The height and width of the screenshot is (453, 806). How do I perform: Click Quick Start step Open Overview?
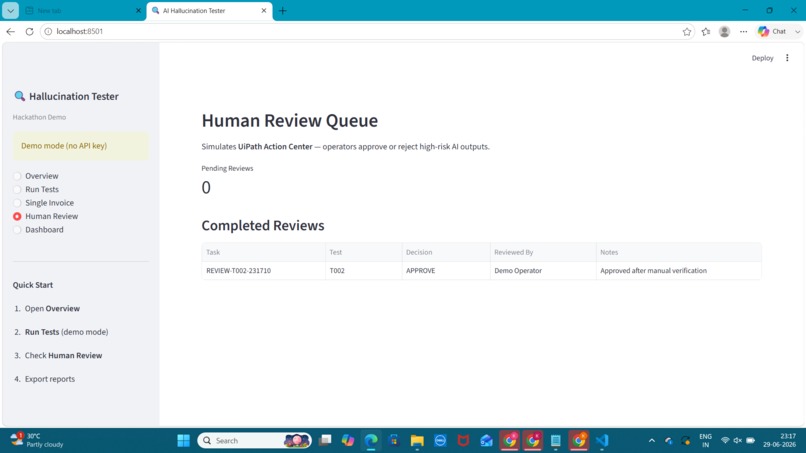tap(52, 309)
